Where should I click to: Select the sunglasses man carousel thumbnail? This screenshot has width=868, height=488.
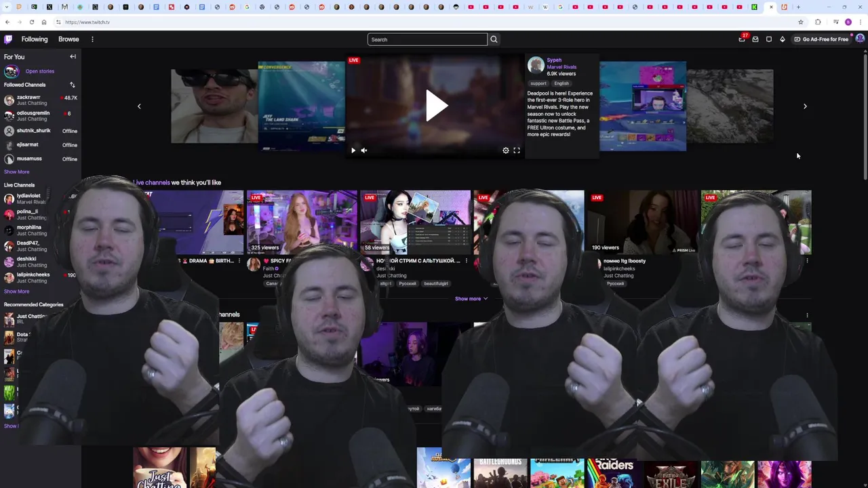coord(214,106)
